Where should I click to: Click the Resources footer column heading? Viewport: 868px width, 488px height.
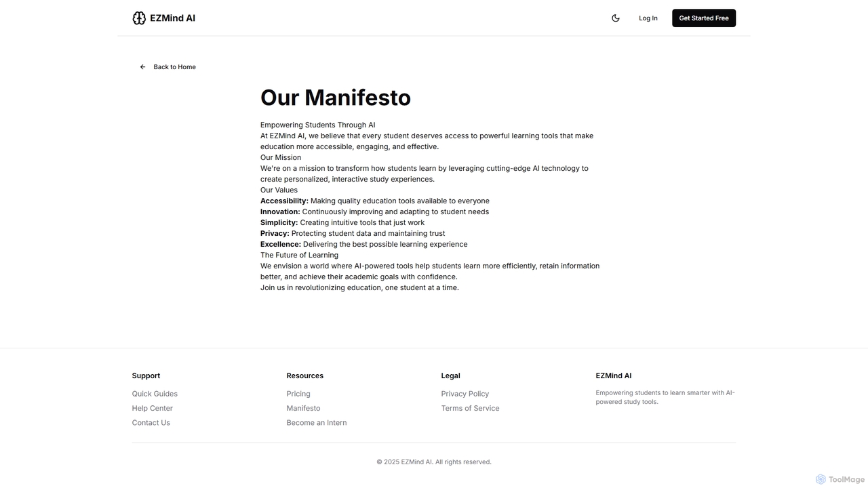coord(305,376)
